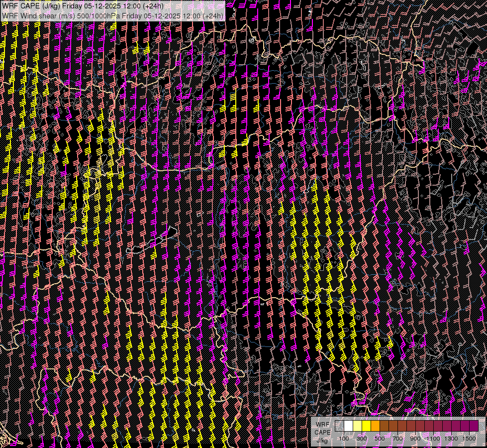This screenshot has height=448, width=487.
Task: Click the 1300 label on CAPE scale
Action: [451, 438]
